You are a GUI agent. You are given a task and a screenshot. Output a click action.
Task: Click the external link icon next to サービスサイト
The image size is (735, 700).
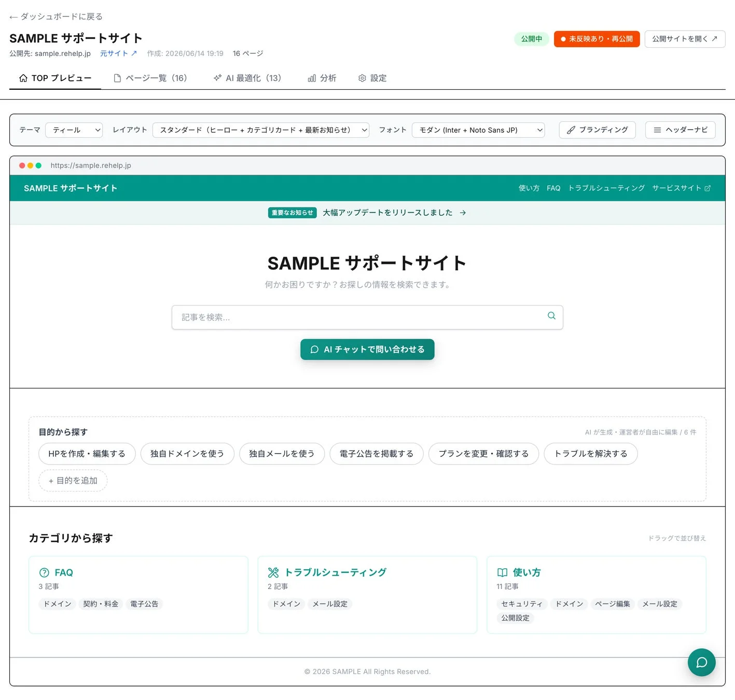pos(708,188)
